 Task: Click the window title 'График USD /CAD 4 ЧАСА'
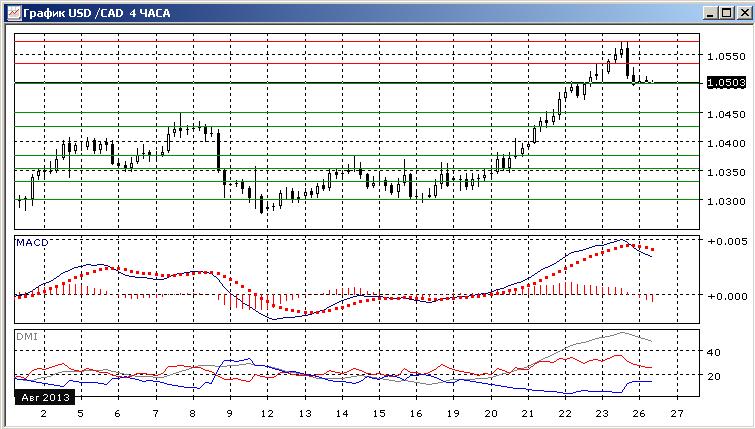[x=97, y=13]
